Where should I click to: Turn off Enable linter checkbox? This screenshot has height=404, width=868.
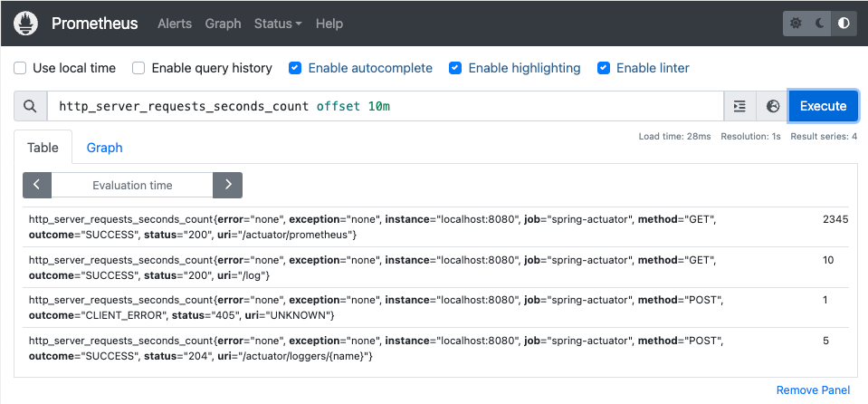click(604, 68)
